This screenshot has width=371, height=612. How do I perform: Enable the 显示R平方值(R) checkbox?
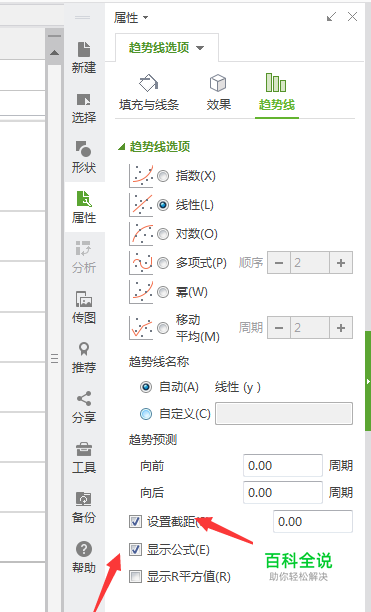[x=135, y=576]
